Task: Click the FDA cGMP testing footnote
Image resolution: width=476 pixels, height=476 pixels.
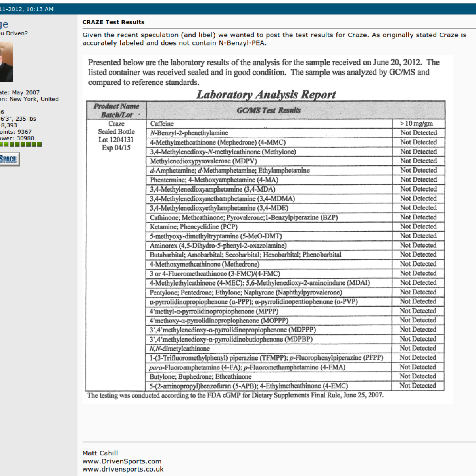Action: (235, 395)
